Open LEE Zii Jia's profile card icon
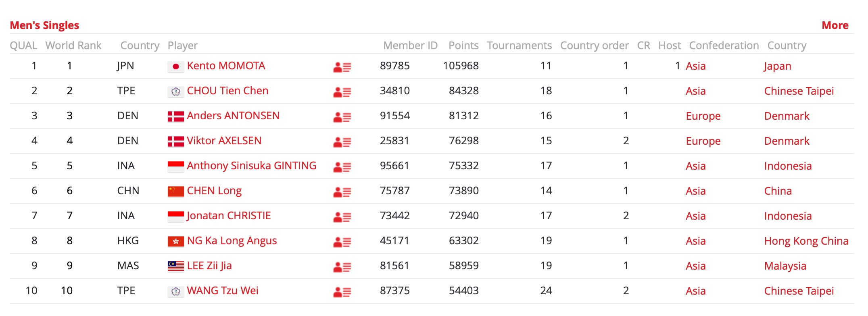The height and width of the screenshot is (316, 868). coord(342,267)
